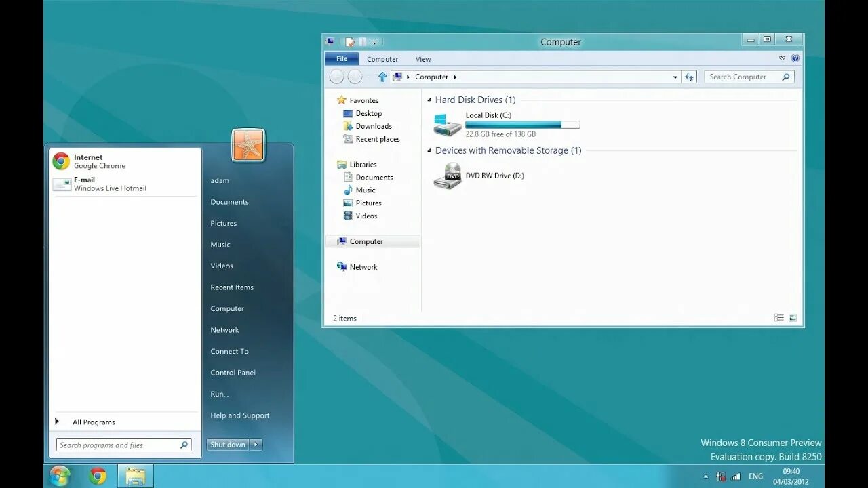
Task: Click Run... in Start menu
Action: click(220, 394)
